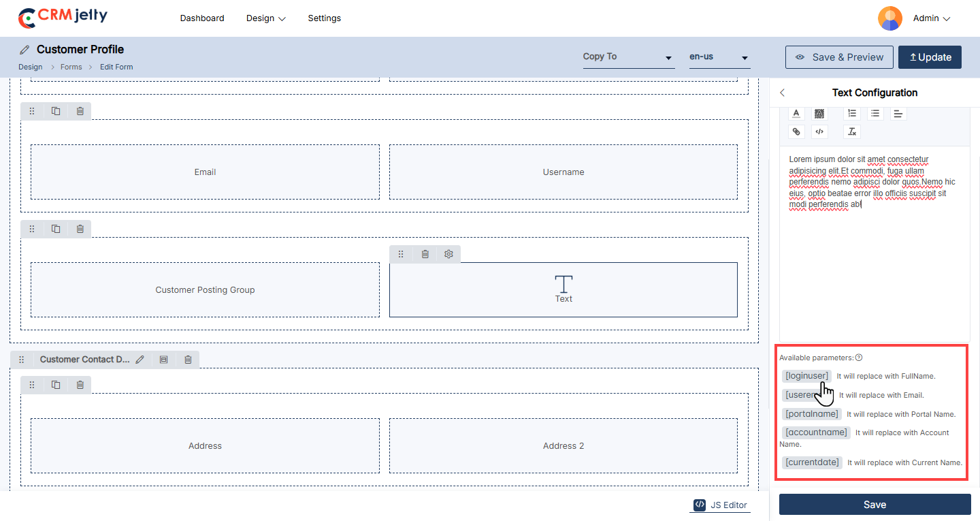Image resolution: width=980 pixels, height=521 pixels.
Task: Toggle the code view icon in editor
Action: [x=819, y=131]
